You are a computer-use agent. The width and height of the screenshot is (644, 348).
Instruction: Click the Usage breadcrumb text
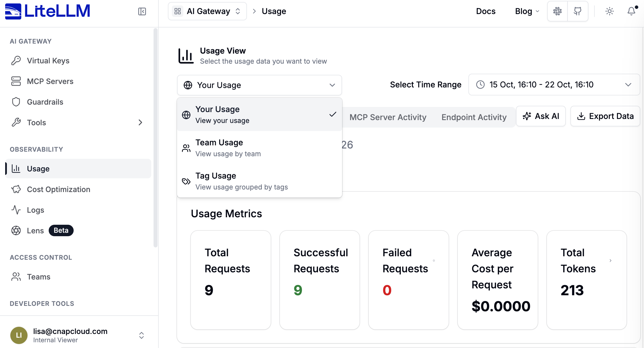pos(274,11)
